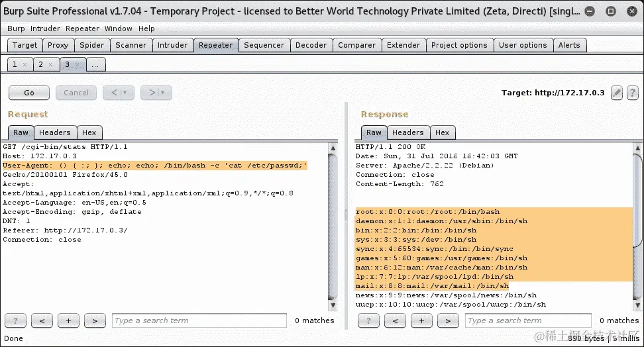Select Repeater request tab 1
This screenshot has height=347, width=644.
click(15, 64)
